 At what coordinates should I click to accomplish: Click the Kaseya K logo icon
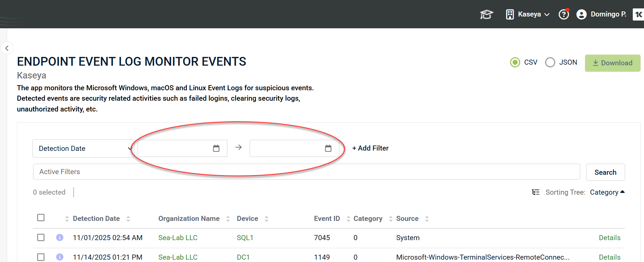point(638,14)
